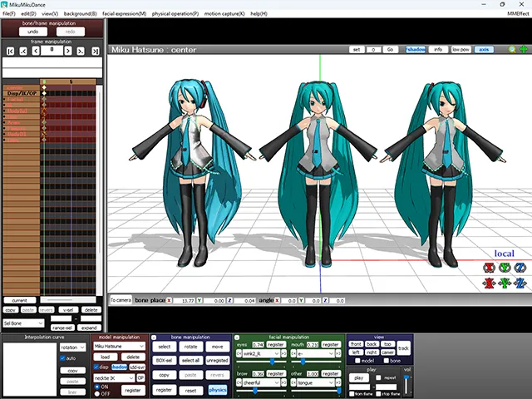Viewport: 532px width, 399px height.
Task: Open the edit(D) menu
Action: click(x=28, y=13)
